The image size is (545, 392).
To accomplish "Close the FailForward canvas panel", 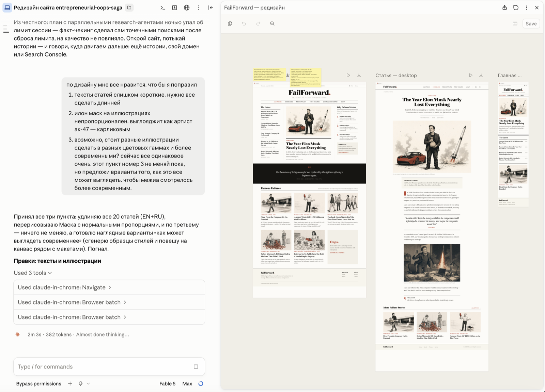I will 537,7.
